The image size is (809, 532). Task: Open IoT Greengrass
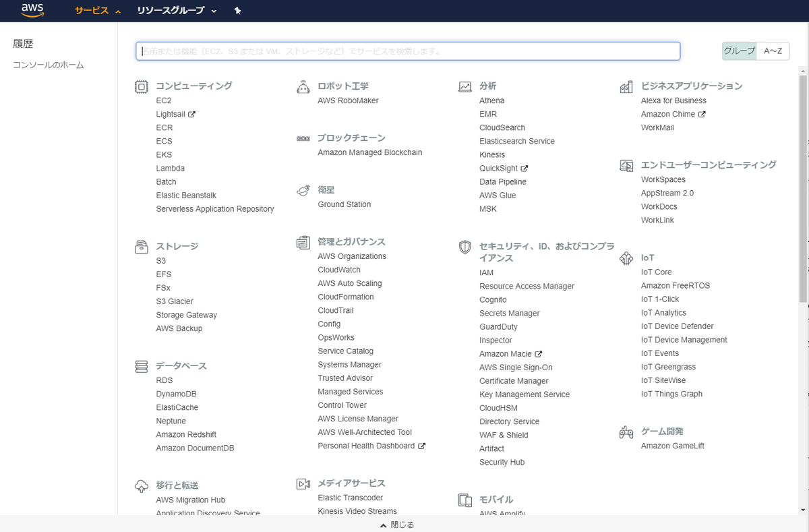tap(668, 367)
